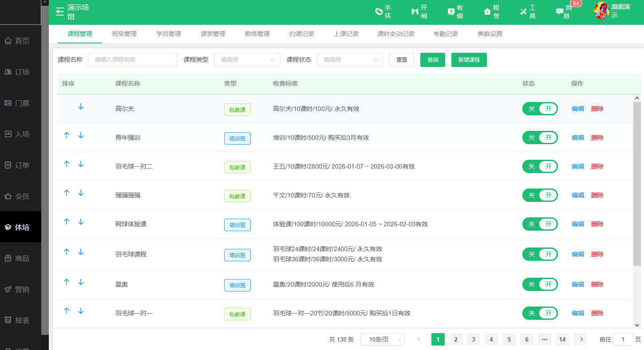Expand the 课程状态 selector
644x350 pixels.
point(349,59)
